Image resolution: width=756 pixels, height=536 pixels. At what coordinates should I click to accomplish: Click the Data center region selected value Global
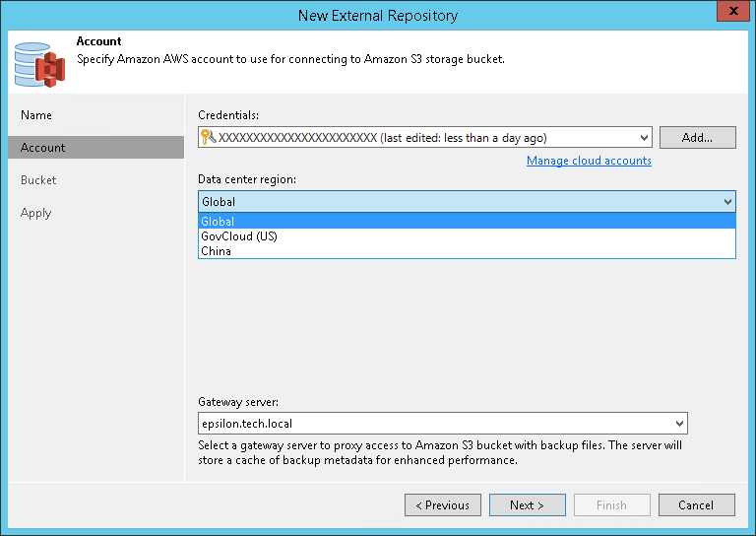[219, 202]
